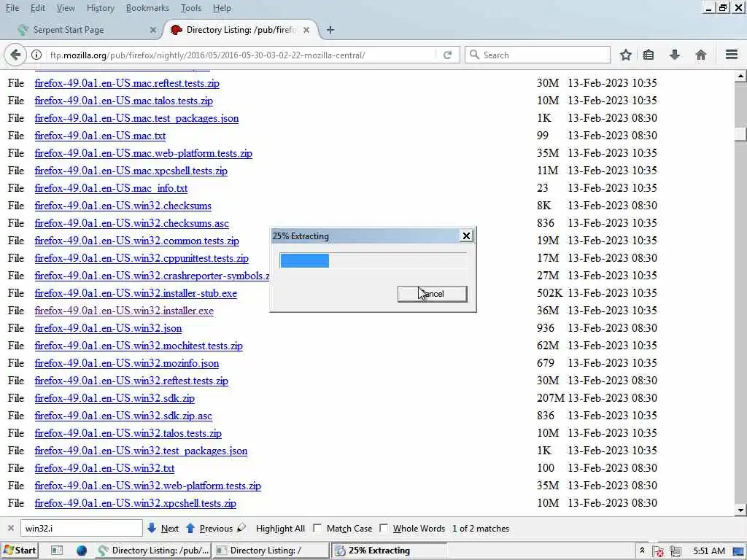Open the View menu

[65, 8]
